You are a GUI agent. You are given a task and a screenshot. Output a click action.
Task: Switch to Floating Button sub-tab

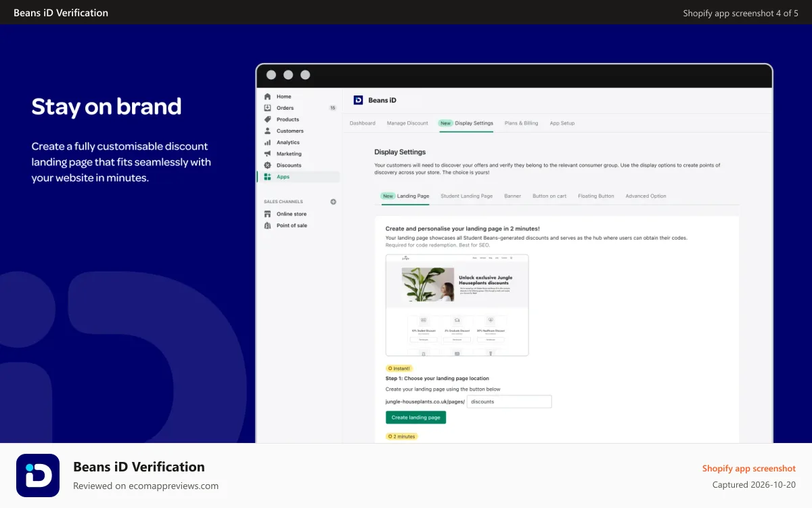point(596,196)
